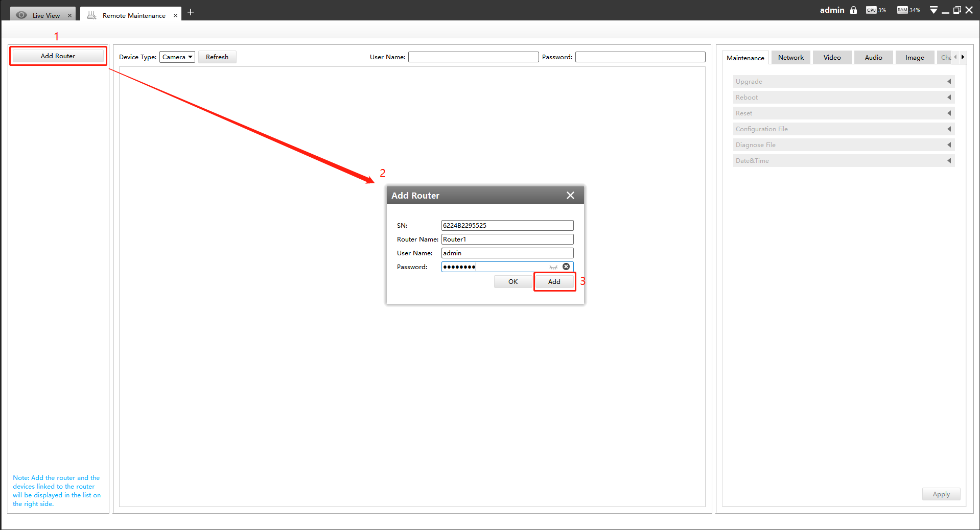The height and width of the screenshot is (530, 980).
Task: Show password with the eye icon in dialog
Action: pyautogui.click(x=553, y=267)
